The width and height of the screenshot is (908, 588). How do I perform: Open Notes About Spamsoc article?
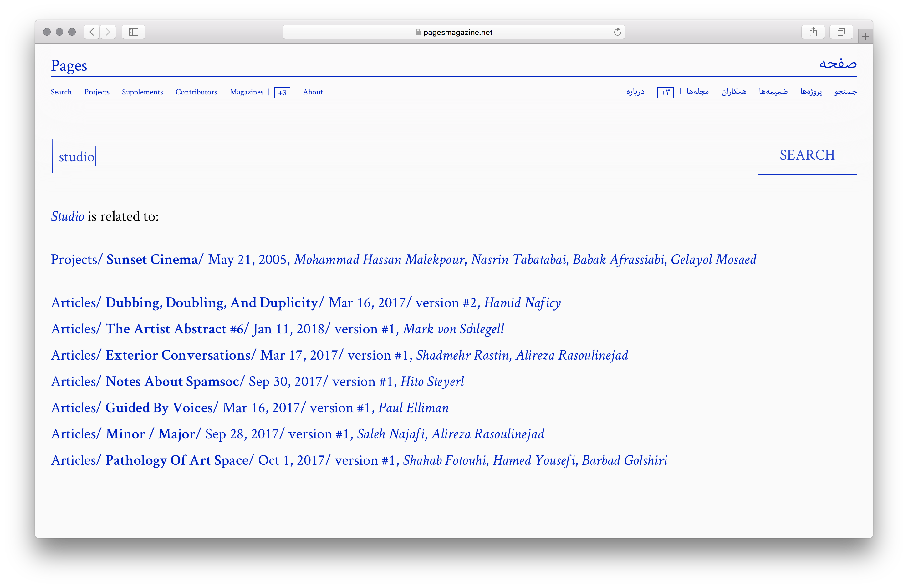click(172, 382)
